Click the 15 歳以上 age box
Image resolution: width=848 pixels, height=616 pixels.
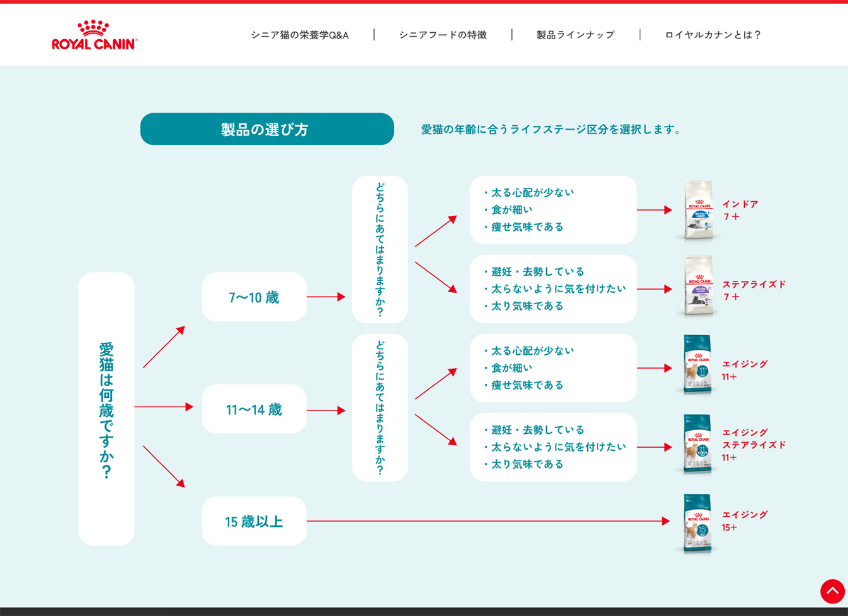click(x=254, y=521)
